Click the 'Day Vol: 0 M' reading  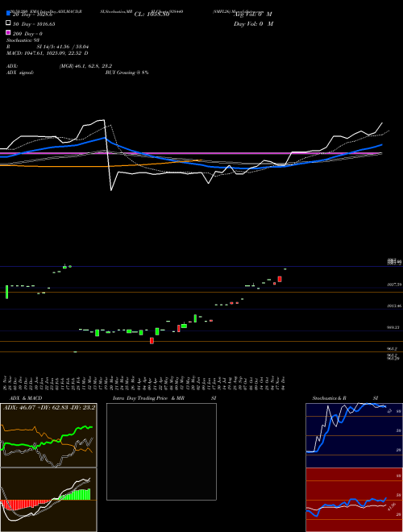click(253, 23)
